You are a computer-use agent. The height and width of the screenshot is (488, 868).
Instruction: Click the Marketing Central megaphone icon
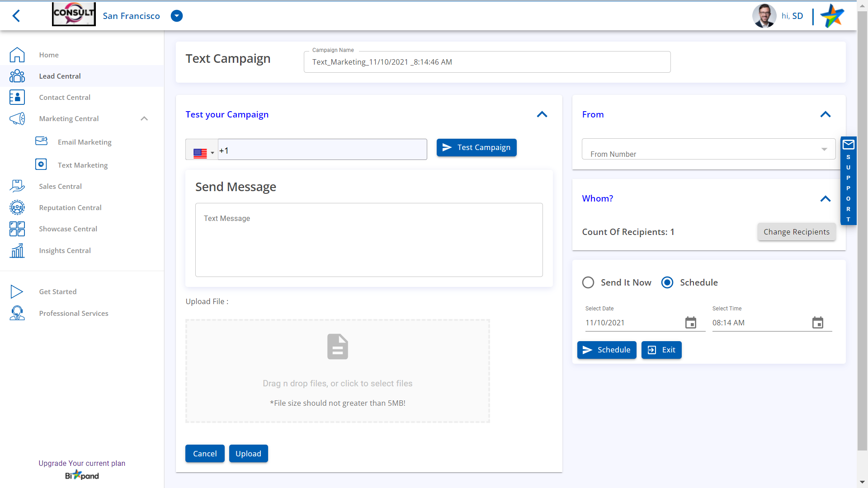click(x=17, y=118)
